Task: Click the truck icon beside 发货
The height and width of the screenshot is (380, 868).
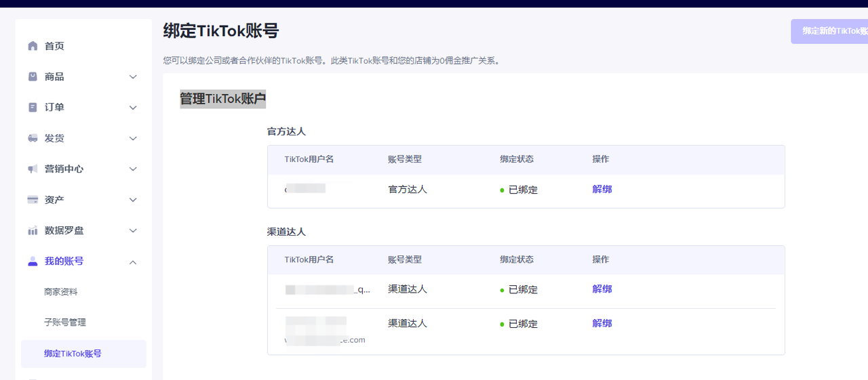Action: 33,138
